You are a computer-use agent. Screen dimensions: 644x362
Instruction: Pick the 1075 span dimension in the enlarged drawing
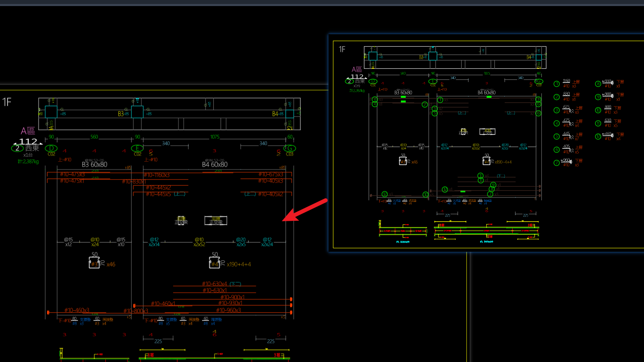pos(215,137)
